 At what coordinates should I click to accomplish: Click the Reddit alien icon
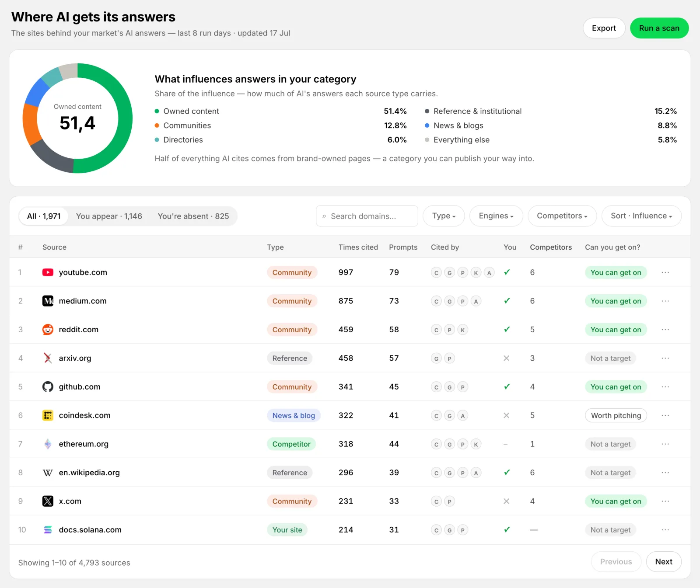48,330
